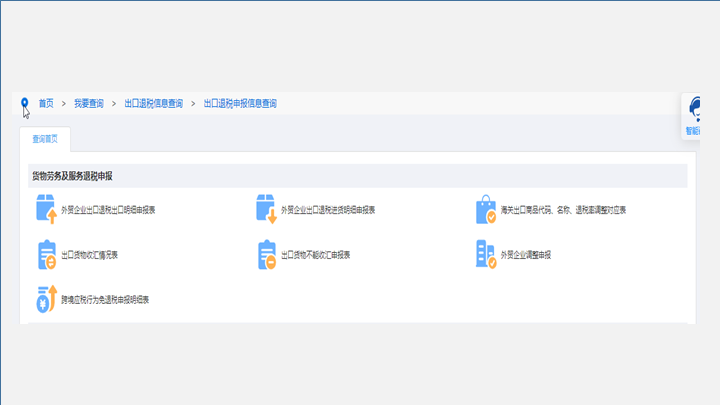Select the 查询首页 tab
Screen dimensions: 720x405
coord(45,139)
